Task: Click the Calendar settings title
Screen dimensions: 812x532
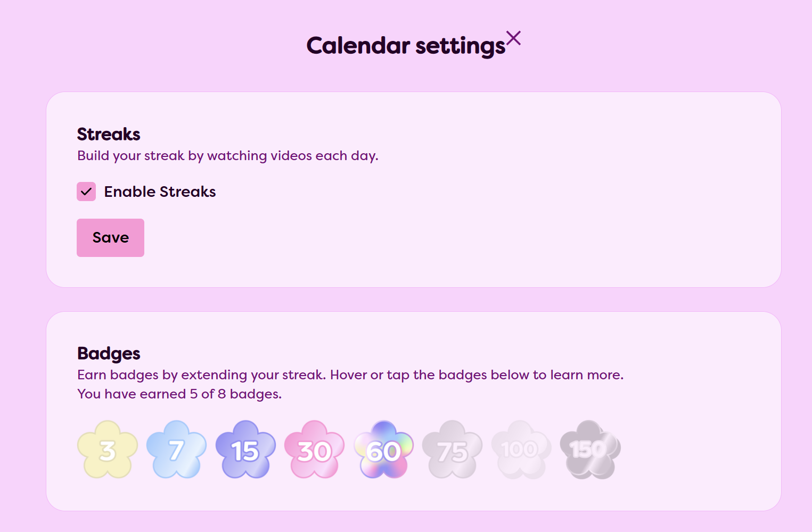Action: [x=405, y=46]
